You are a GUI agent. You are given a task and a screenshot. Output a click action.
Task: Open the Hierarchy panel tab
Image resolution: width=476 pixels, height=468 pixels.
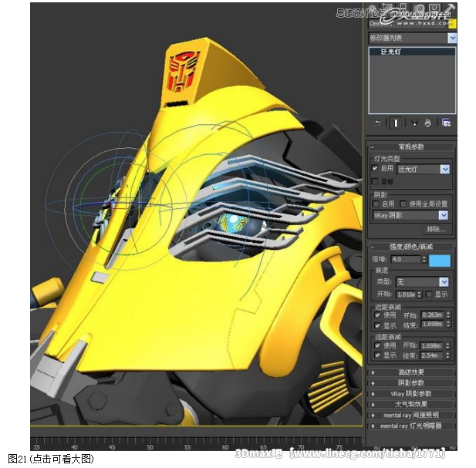pyautogui.click(x=403, y=8)
